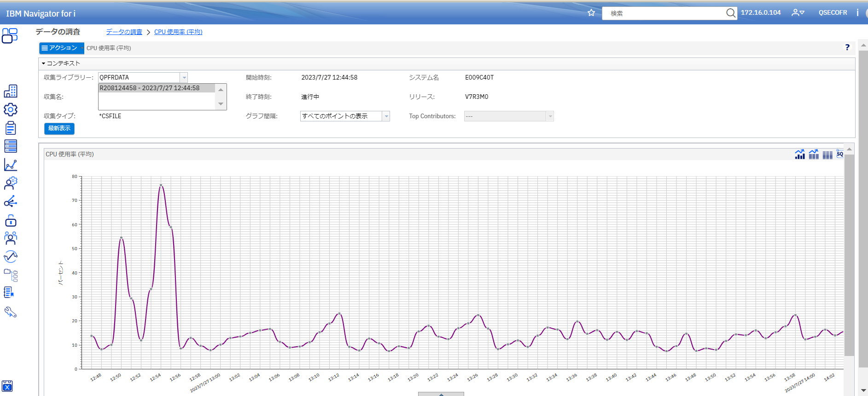
Task: Click the IBM Navigator for i title
Action: pyautogui.click(x=41, y=13)
